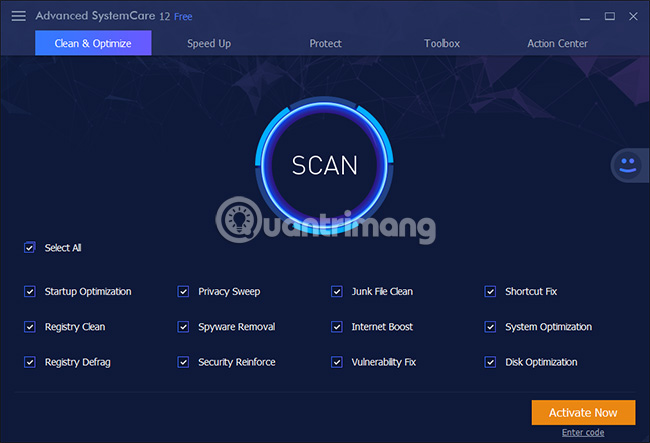Toggle Spyware Removal checkbox
The width and height of the screenshot is (650, 443).
(183, 327)
